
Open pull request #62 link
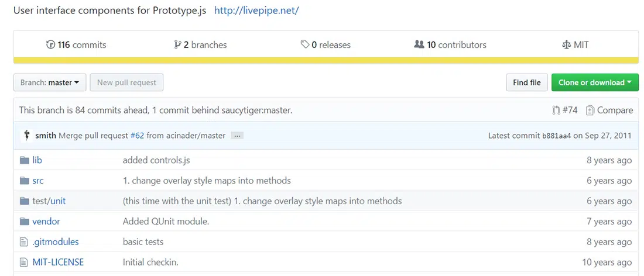click(137, 136)
